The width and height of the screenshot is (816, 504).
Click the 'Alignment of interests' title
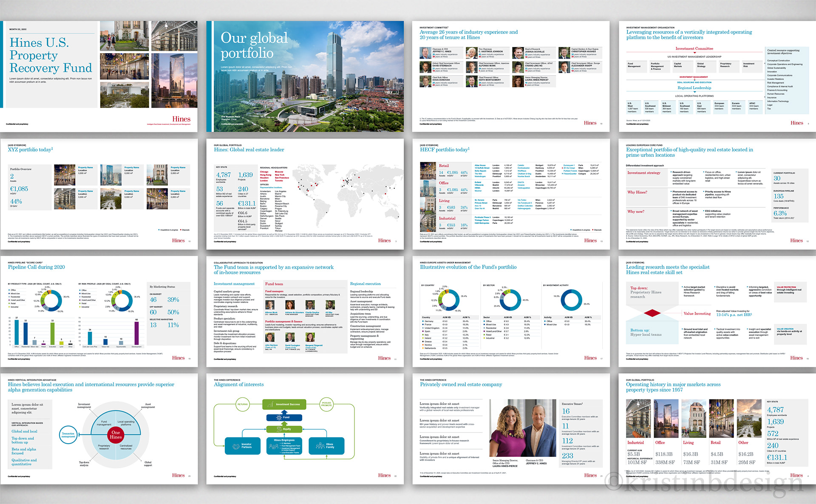point(238,384)
